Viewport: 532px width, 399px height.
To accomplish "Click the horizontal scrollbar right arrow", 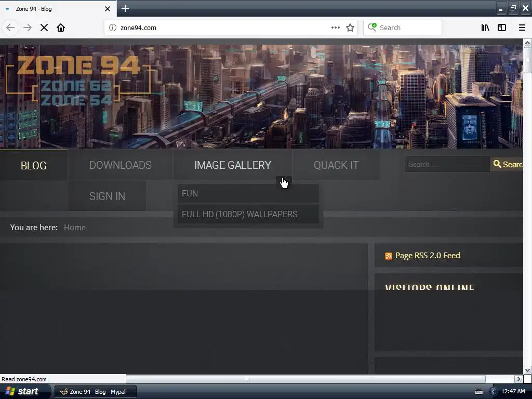I will pos(518,379).
